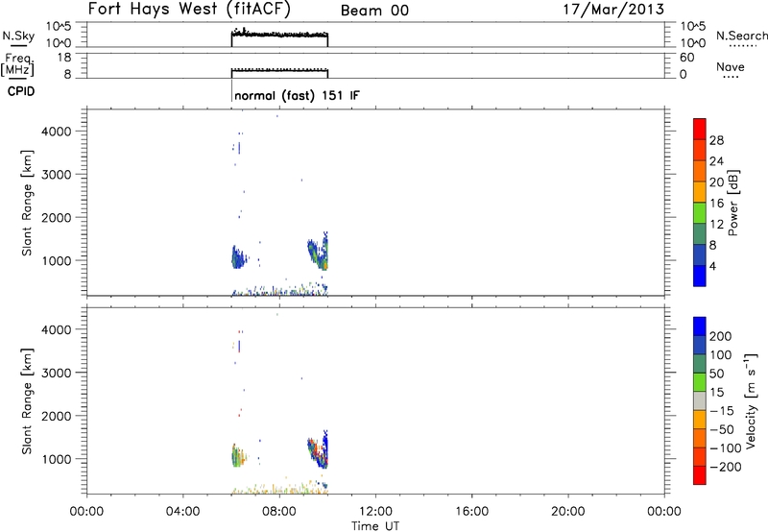Viewport: 768px width, 532px height.
Task: Click the '28' Power colorbar tick label
Action: 716,140
